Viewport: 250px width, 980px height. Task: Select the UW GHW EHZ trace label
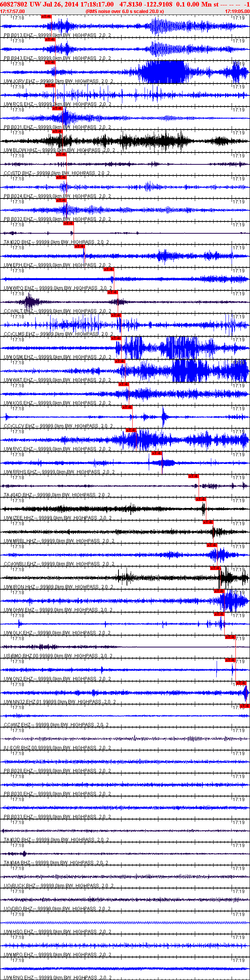58,610
